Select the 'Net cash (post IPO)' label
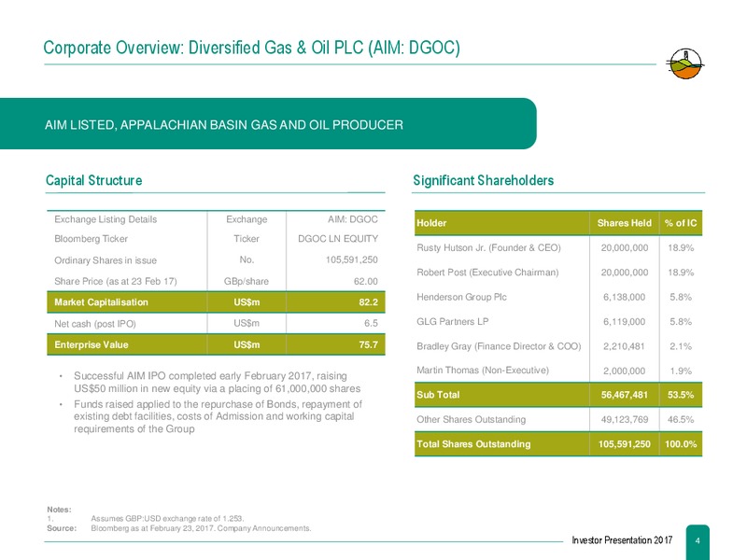The width and height of the screenshot is (747, 560). (x=95, y=324)
